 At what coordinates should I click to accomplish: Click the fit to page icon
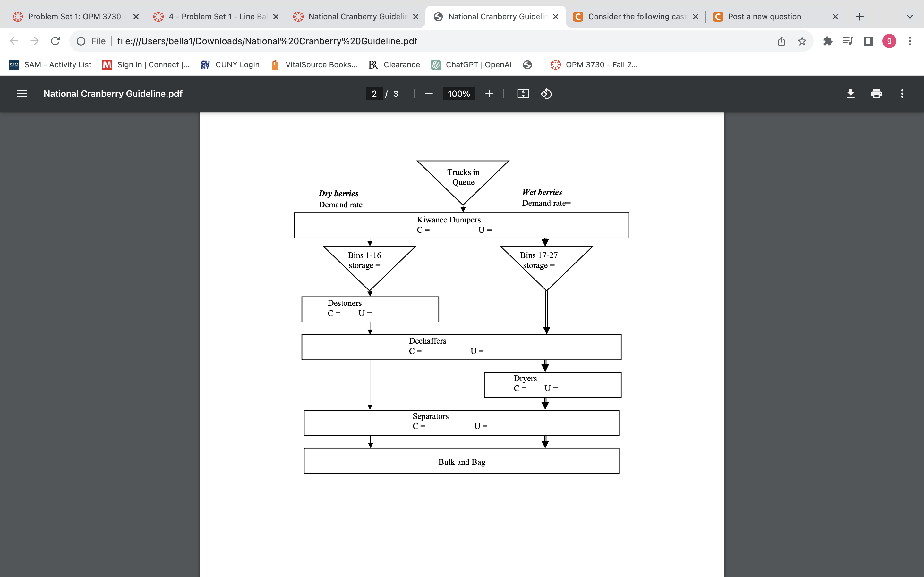pyautogui.click(x=523, y=94)
